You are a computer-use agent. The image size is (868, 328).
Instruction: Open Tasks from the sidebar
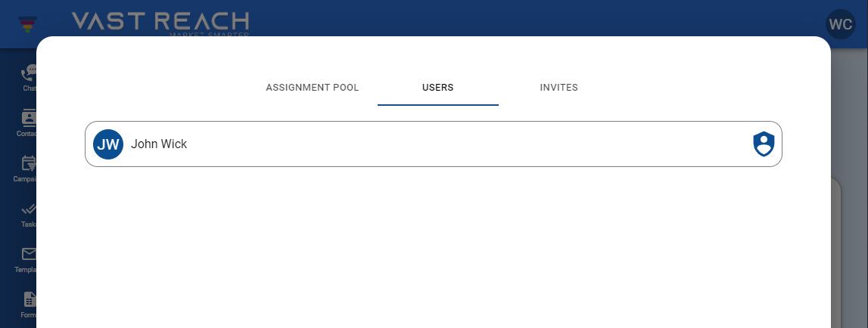pos(29,214)
